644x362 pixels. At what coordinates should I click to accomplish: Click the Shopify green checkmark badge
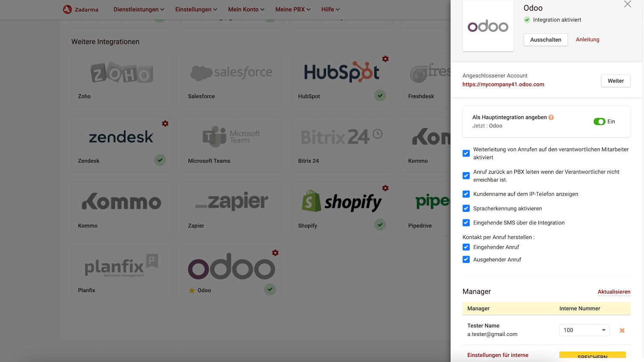380,225
